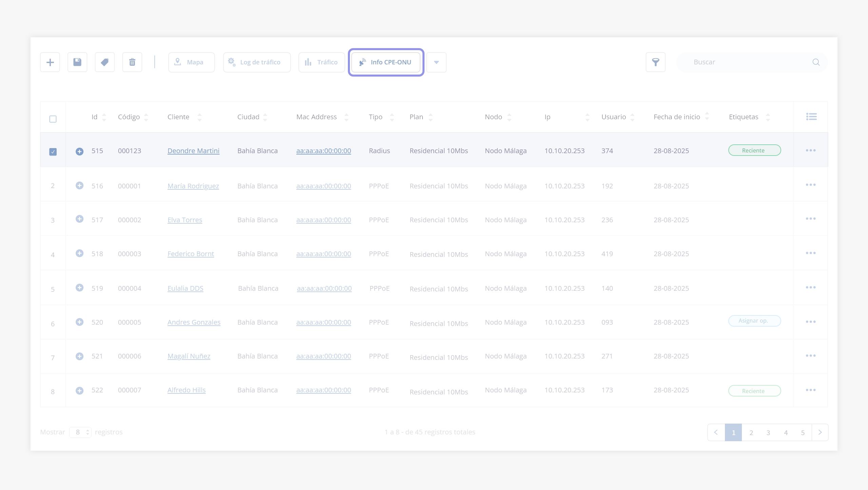Open client link Federico Bornt

click(191, 254)
